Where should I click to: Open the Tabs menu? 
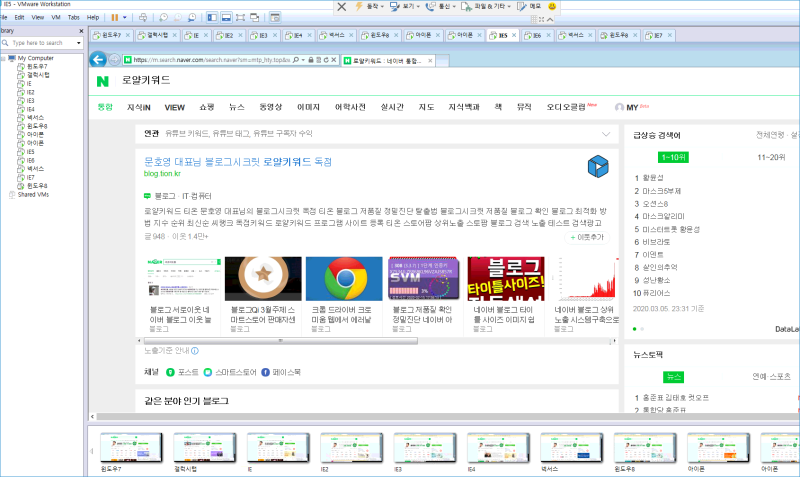click(74, 17)
